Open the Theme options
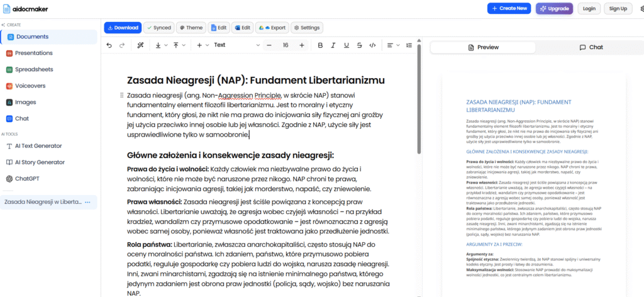The width and height of the screenshot is (644, 297). [191, 28]
